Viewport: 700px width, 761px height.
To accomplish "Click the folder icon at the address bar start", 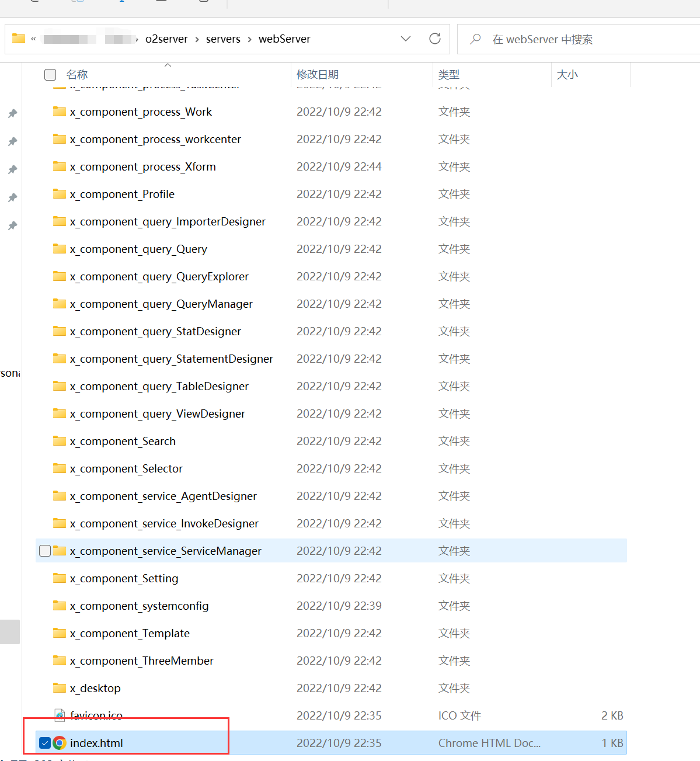I will tap(19, 38).
